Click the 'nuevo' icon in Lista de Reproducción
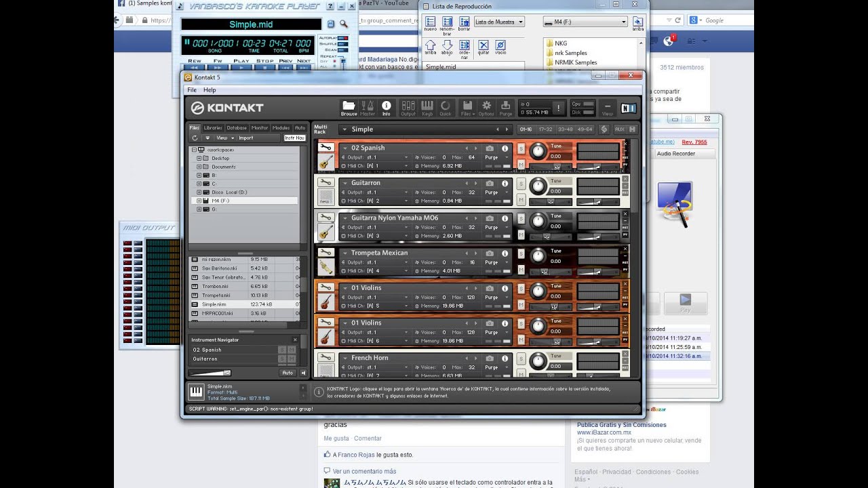Screen dimensions: 868x488 point(430,23)
